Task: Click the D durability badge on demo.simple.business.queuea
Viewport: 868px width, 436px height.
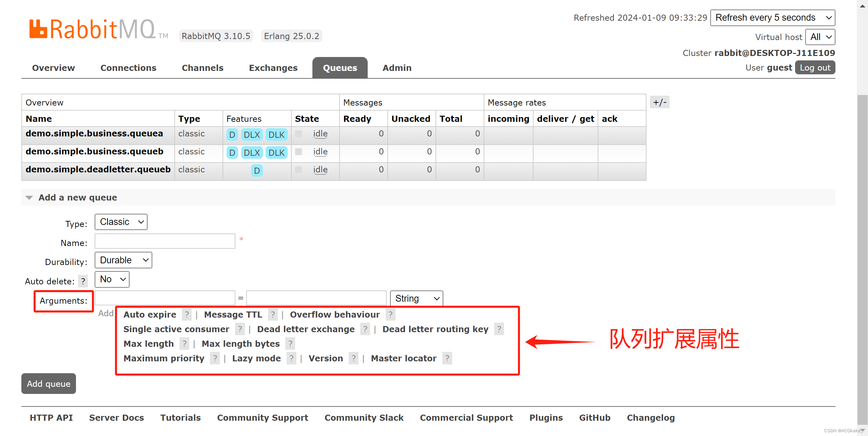Action: (232, 134)
